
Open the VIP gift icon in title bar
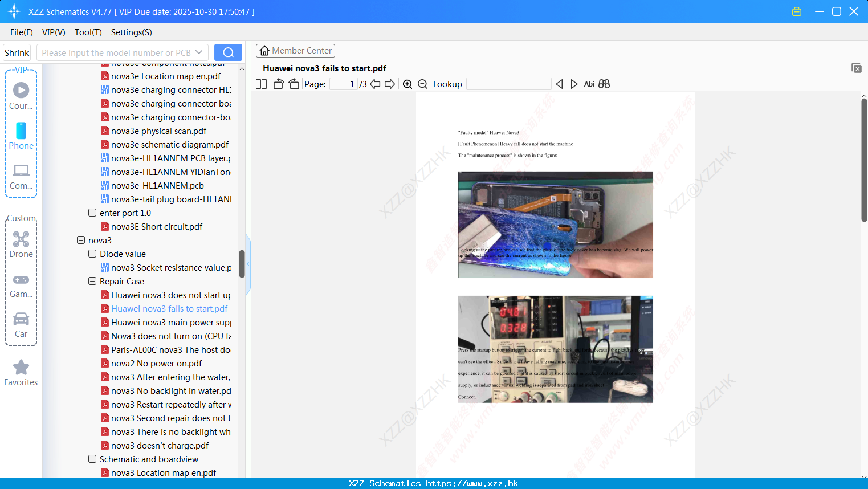pos(797,11)
